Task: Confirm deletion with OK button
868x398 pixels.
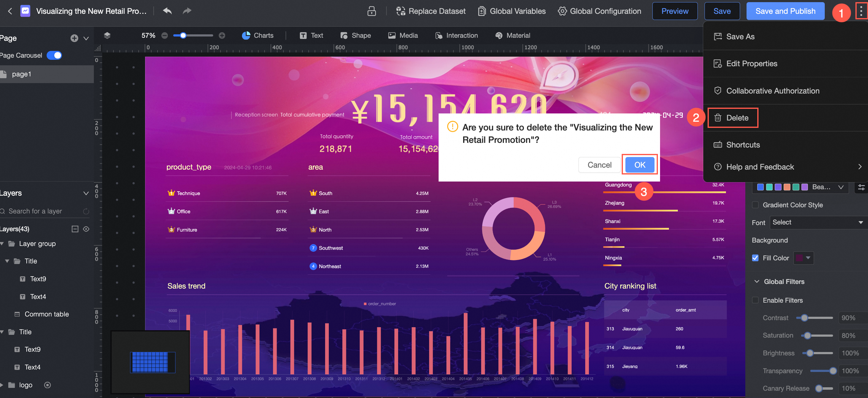Action: pyautogui.click(x=639, y=165)
